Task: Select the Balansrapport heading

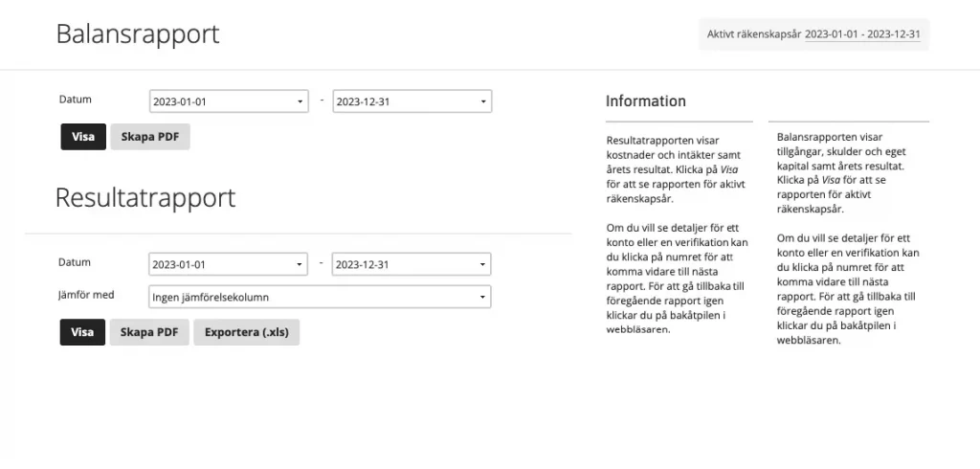Action: (138, 33)
